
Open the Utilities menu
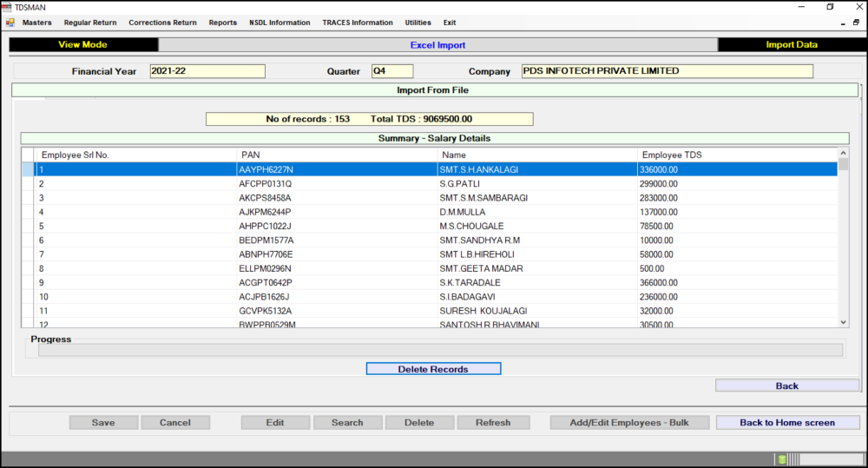click(x=418, y=23)
